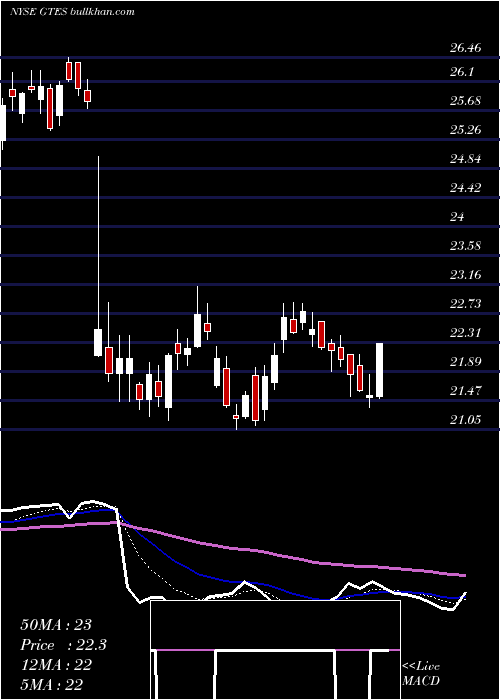The width and height of the screenshot is (500, 700).
Task: Click the 21.89 price axis label
Action: point(466,362)
